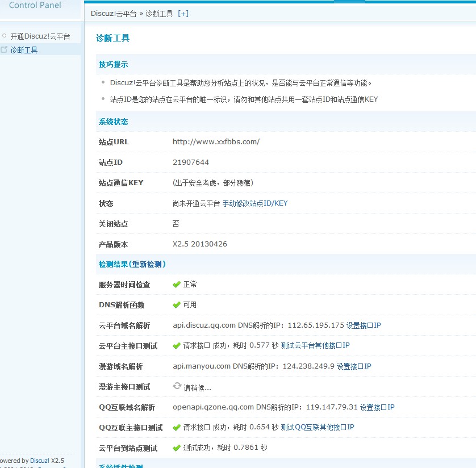Screen dimensions: 476x468
Task: Click the site ID value 21907644
Action: tap(191, 162)
